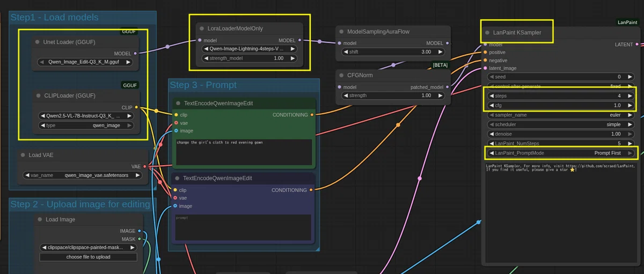The height and width of the screenshot is (274, 644).
Task: Click the BETA badge above CFGNorm
Action: pos(440,65)
